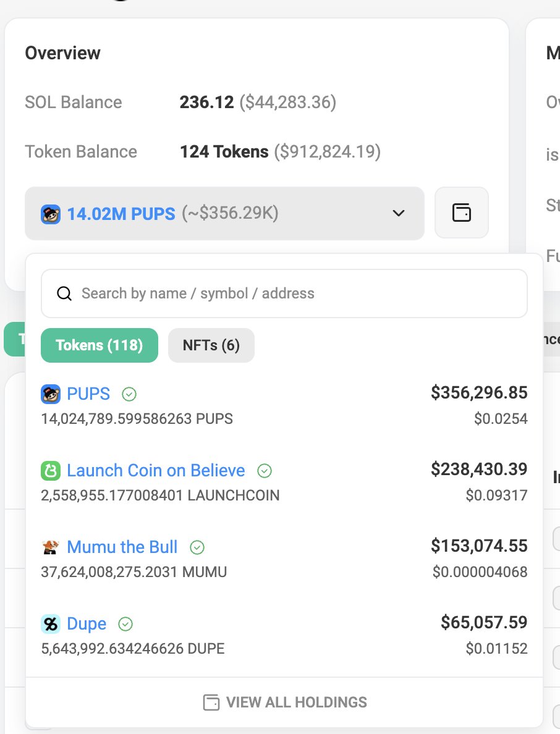Image resolution: width=560 pixels, height=734 pixels.
Task: Click the PUPS logo in the selected token dropdown
Action: click(x=51, y=214)
